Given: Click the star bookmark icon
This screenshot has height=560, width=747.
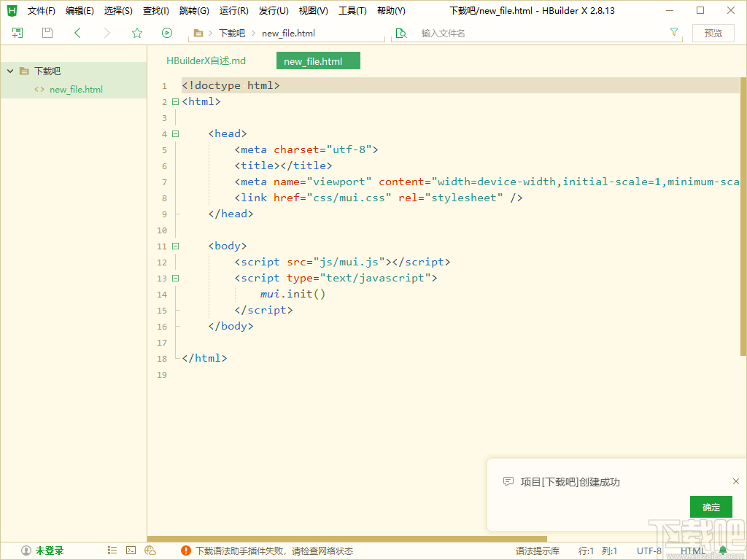Looking at the screenshot, I should [x=137, y=33].
